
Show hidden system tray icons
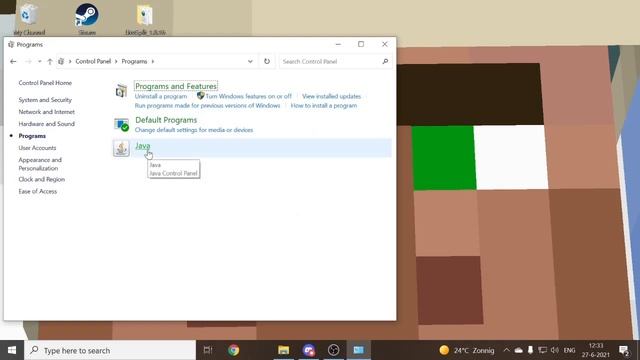[x=507, y=350]
